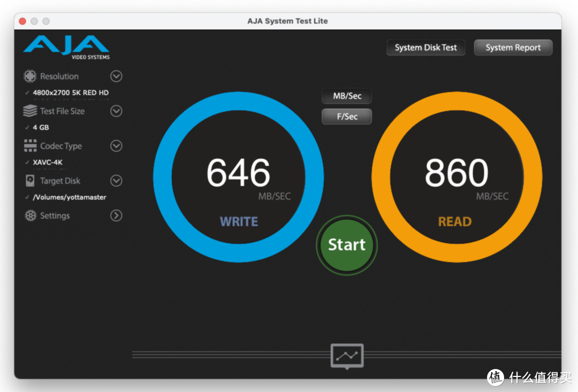Image resolution: width=578 pixels, height=392 pixels.
Task: Select the 4 GB file size option
Action: pos(41,127)
